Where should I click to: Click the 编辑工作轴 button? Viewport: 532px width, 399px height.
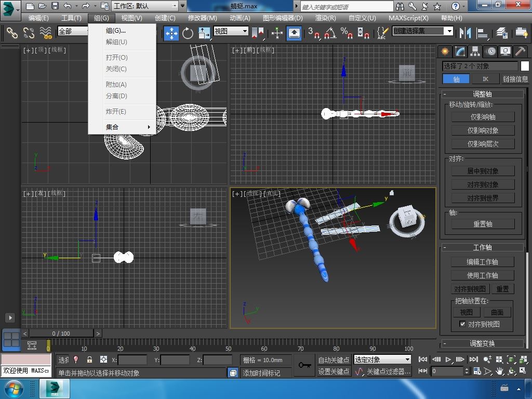pyautogui.click(x=482, y=262)
